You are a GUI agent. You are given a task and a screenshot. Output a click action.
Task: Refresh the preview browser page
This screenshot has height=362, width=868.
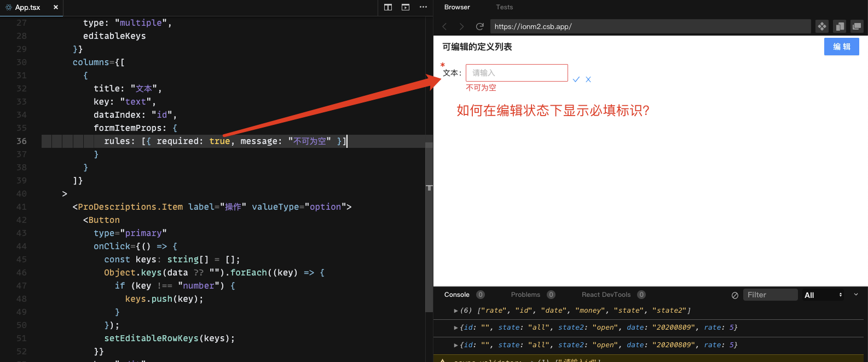(479, 26)
